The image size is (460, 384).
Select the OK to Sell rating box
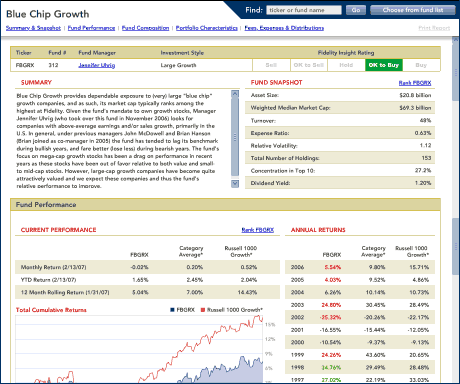click(x=309, y=65)
